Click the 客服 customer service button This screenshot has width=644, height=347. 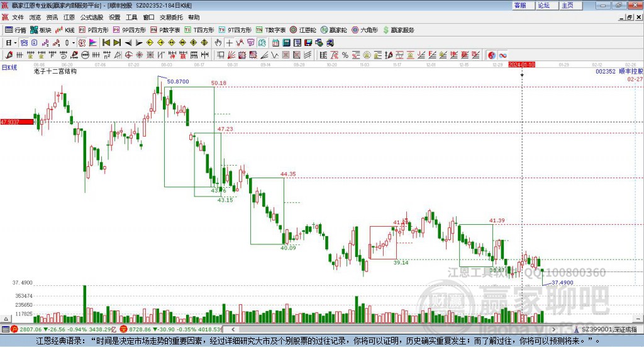tap(523, 5)
